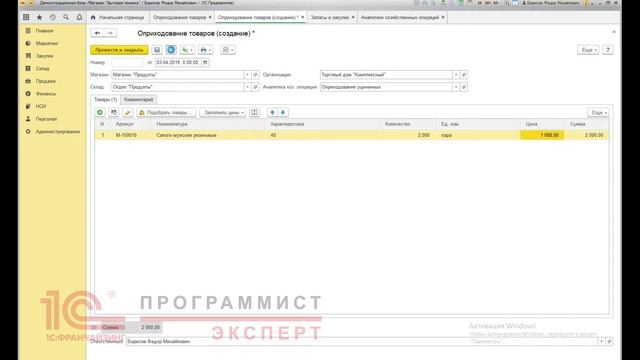Open the Магазин field linked-item icon

(255, 75)
